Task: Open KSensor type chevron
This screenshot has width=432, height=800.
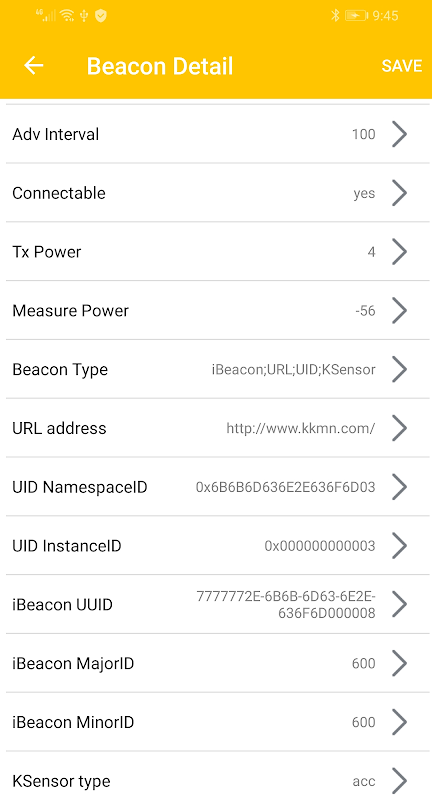Action: [399, 781]
